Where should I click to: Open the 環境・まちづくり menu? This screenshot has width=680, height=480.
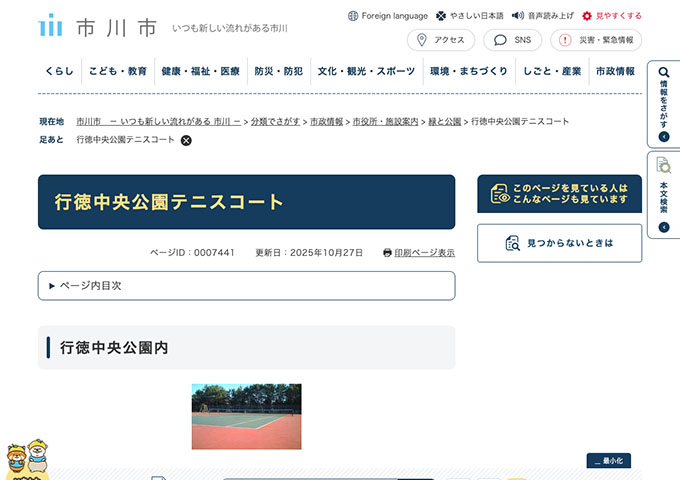(x=469, y=71)
